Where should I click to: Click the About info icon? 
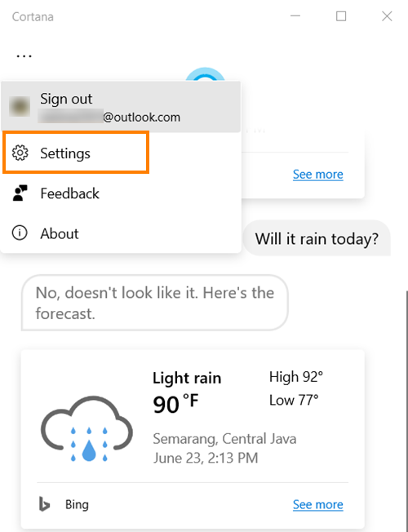pos(20,233)
